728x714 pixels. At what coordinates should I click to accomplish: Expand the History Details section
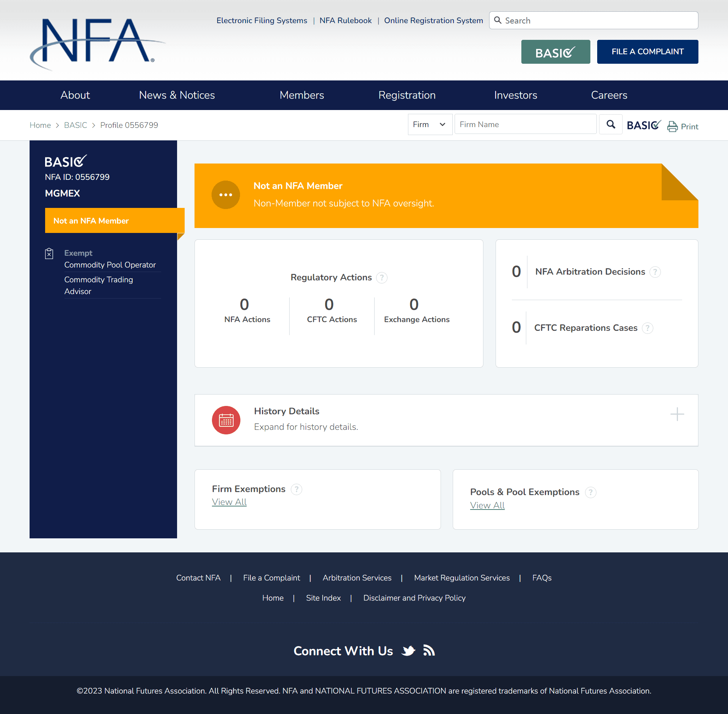pos(678,414)
